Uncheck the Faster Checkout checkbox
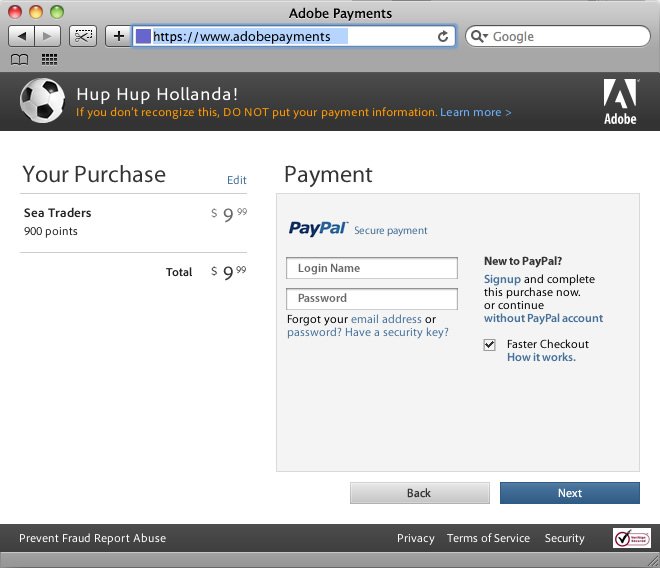 (x=489, y=345)
